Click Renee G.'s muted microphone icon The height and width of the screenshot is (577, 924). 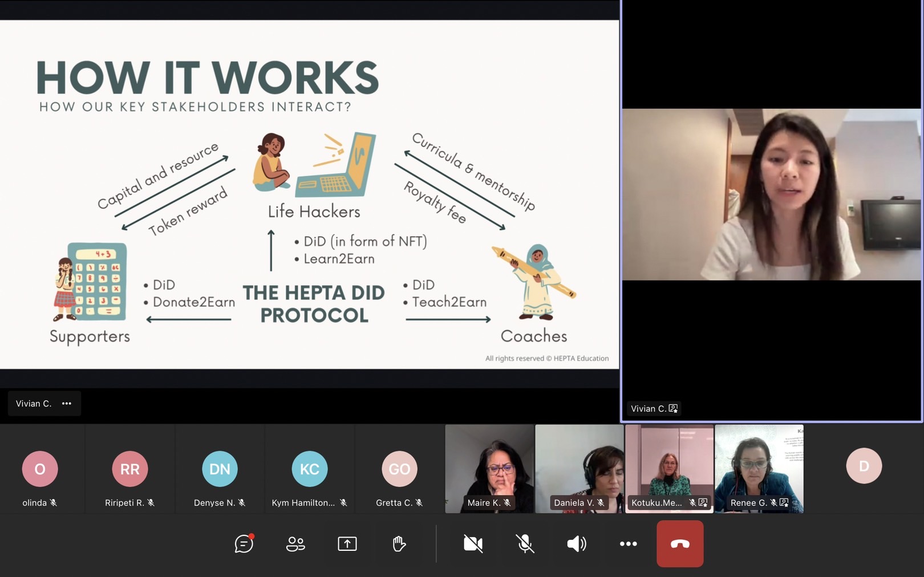774,503
